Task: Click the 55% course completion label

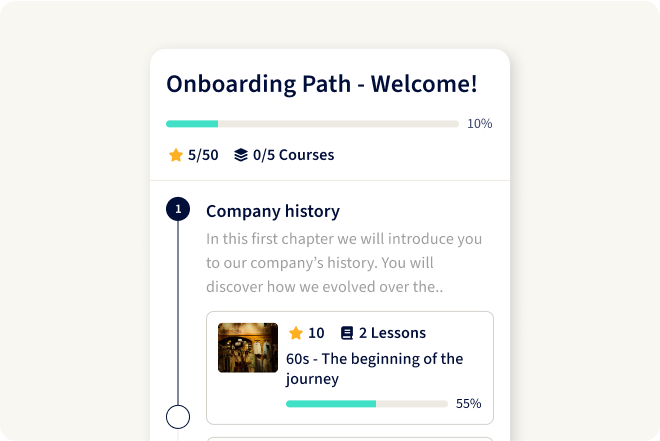Action: [469, 404]
